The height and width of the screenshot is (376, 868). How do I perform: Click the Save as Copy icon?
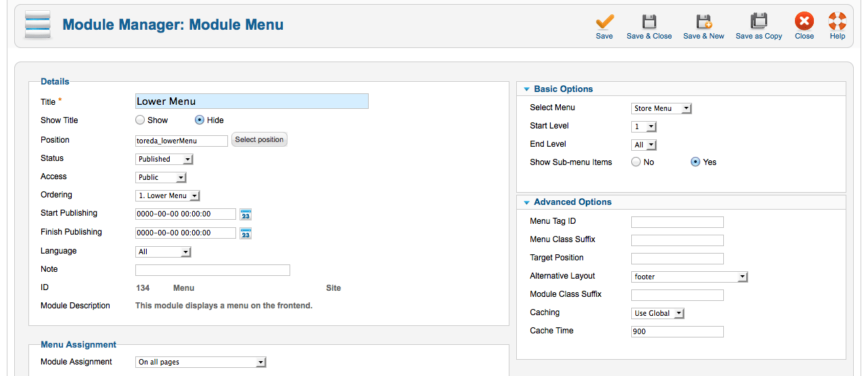click(758, 21)
